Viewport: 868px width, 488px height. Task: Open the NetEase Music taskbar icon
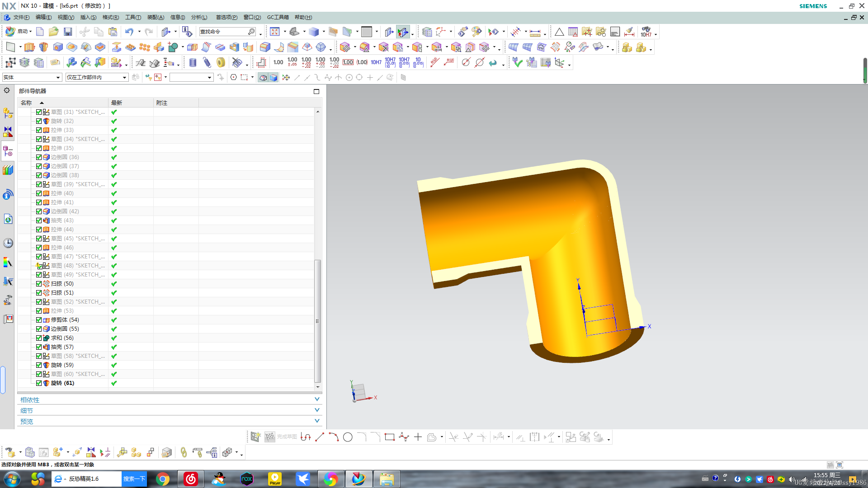pyautogui.click(x=191, y=479)
